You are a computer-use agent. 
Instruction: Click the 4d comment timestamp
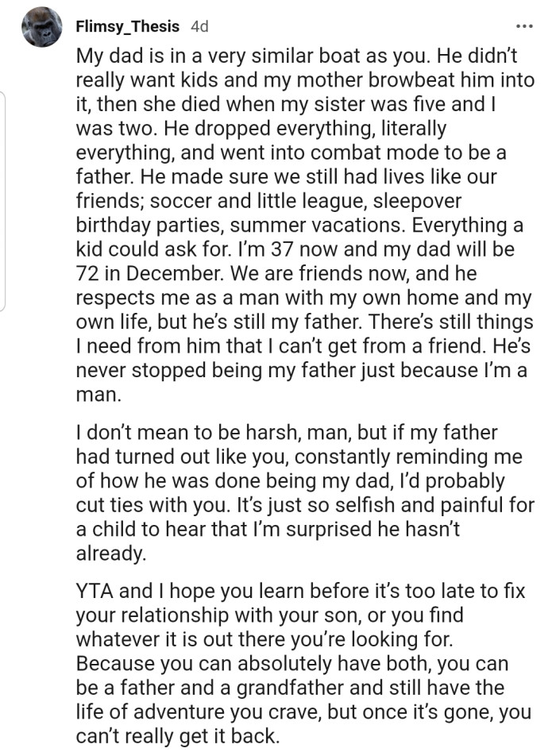point(199,26)
